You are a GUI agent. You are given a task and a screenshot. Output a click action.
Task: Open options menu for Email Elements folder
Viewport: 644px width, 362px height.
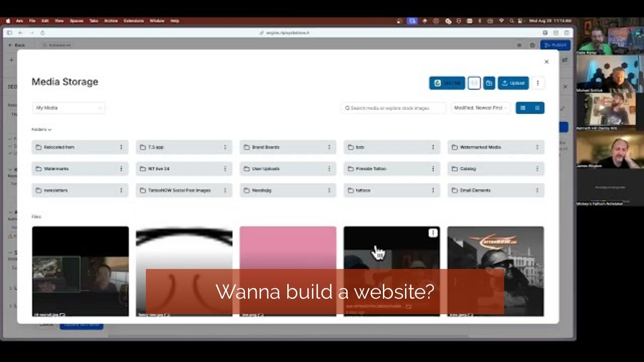(x=537, y=191)
